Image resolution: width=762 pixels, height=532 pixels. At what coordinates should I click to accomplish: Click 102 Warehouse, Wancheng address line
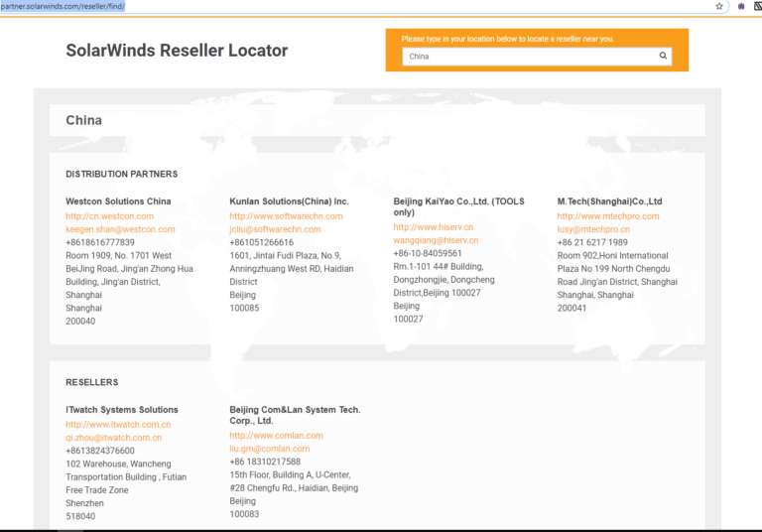(x=119, y=464)
